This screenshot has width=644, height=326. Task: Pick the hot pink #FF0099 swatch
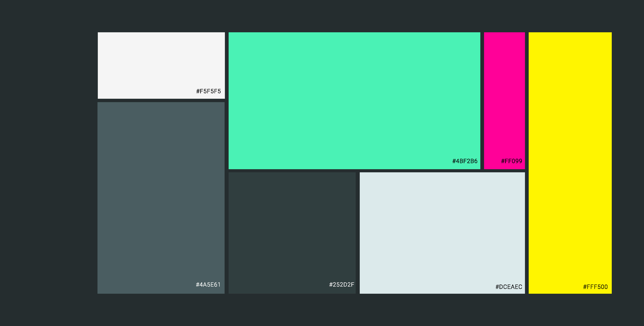(504, 101)
